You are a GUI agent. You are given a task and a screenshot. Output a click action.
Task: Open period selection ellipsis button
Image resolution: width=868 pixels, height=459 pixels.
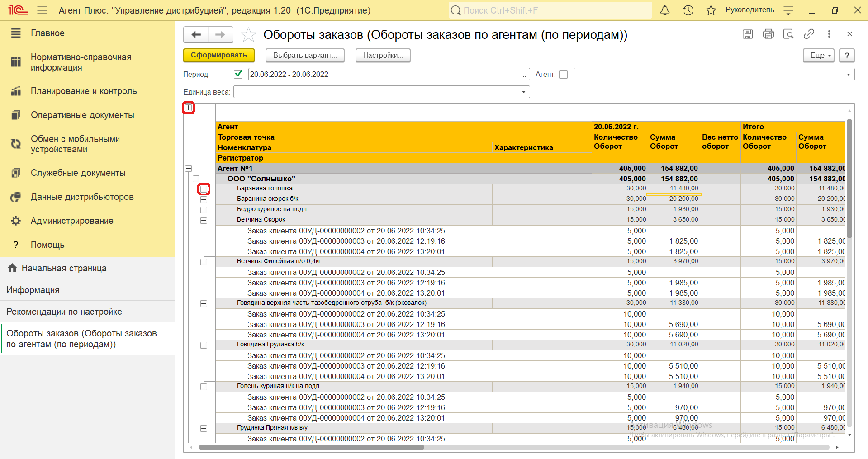[524, 74]
